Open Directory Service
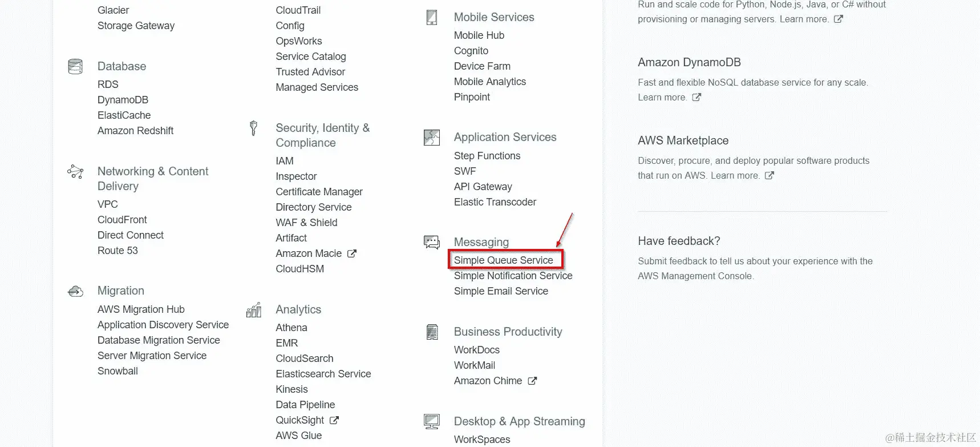Viewport: 980px width, 447px height. pos(314,207)
